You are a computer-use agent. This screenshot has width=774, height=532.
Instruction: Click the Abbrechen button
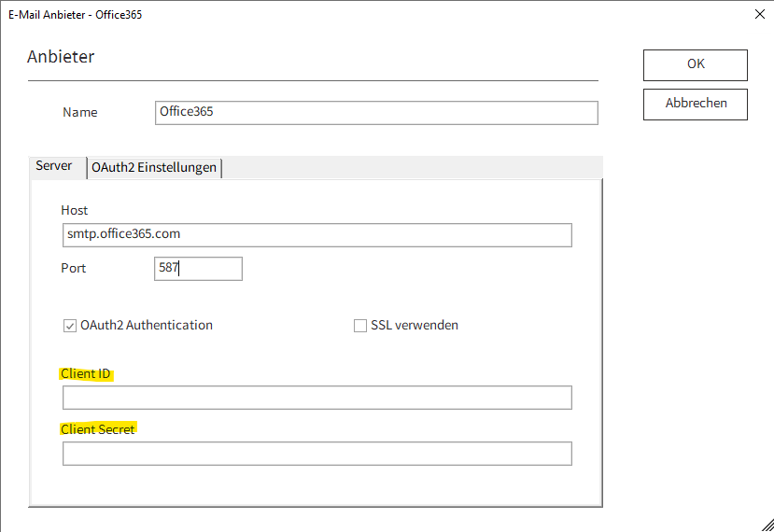(695, 105)
